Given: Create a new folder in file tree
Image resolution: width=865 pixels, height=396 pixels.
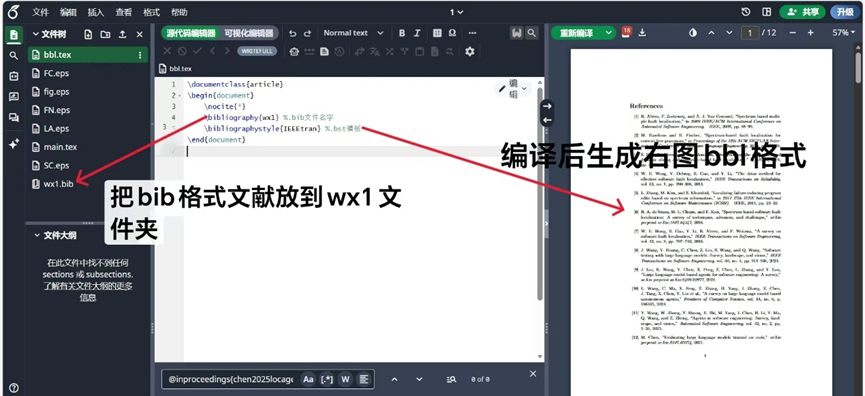Looking at the screenshot, I should (x=105, y=34).
